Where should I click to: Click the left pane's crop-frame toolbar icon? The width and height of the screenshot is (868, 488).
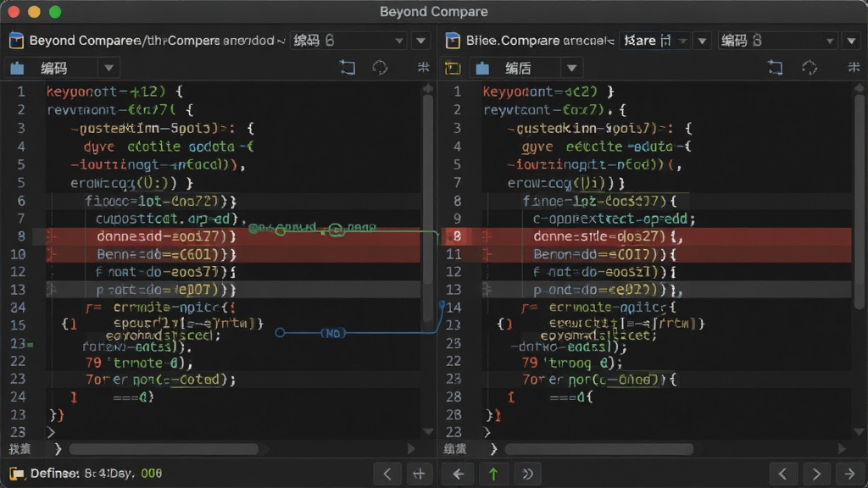coord(348,68)
